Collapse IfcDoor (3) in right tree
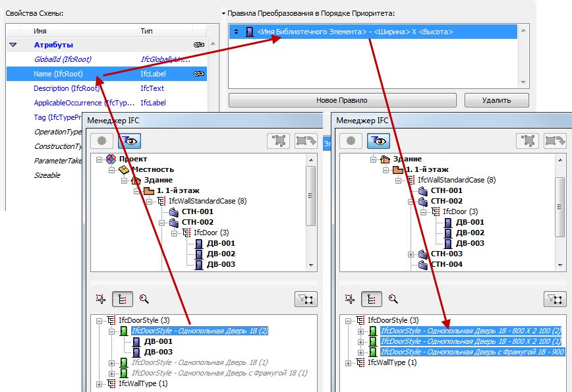572x392 pixels. click(x=424, y=212)
